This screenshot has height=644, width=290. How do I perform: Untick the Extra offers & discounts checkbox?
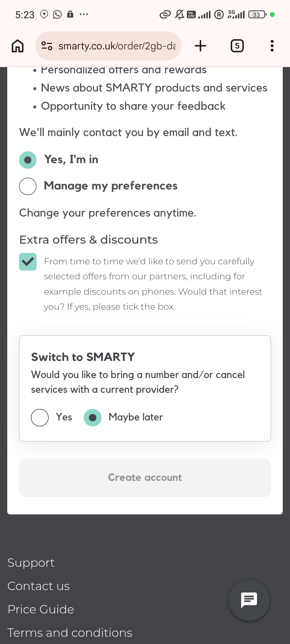(x=28, y=262)
